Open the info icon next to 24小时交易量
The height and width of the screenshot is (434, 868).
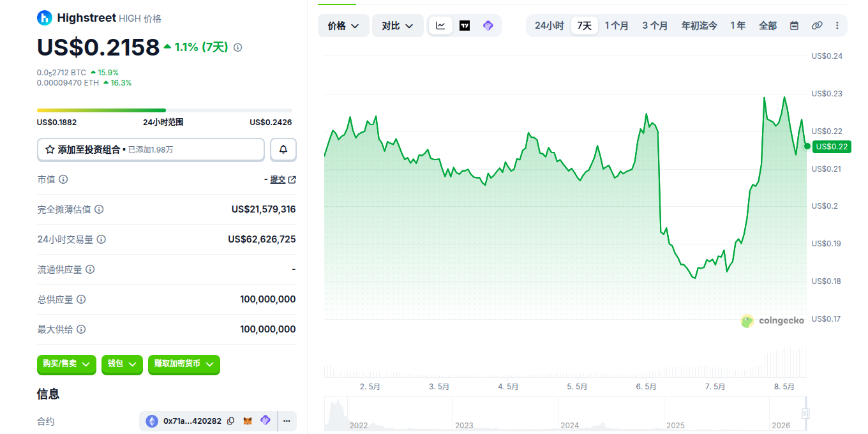click(101, 239)
